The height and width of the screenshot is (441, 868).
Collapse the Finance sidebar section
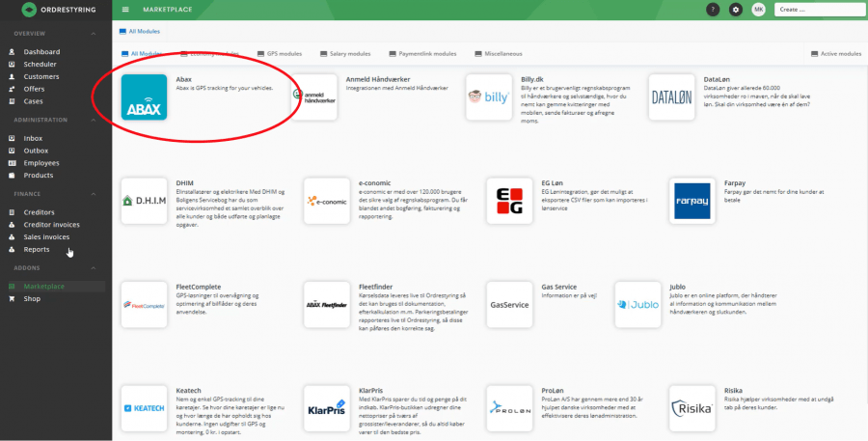coord(93,194)
